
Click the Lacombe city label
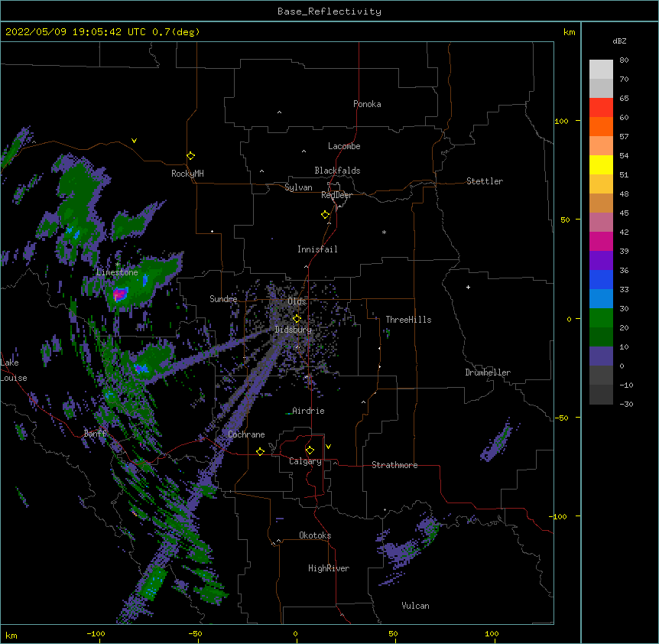[x=344, y=146]
